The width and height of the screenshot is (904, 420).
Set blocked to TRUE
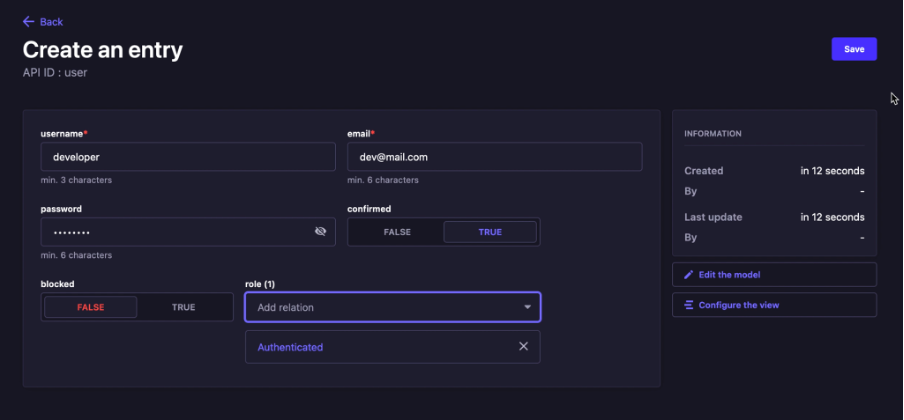click(183, 307)
